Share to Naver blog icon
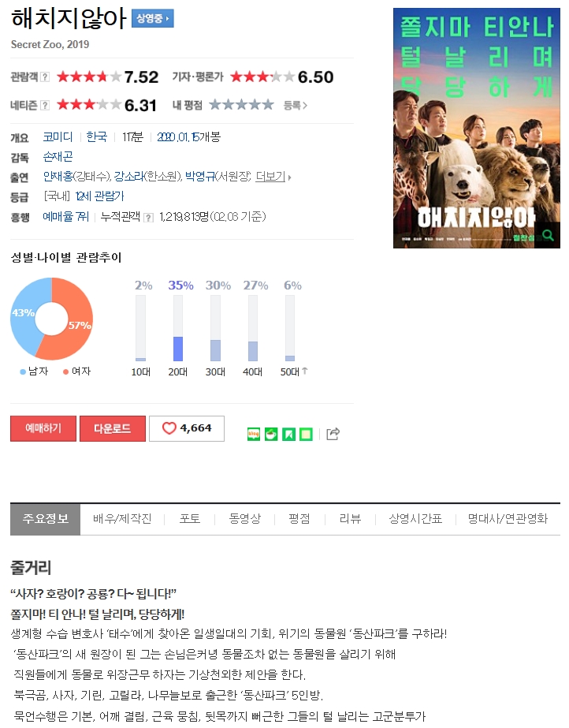 click(x=254, y=434)
